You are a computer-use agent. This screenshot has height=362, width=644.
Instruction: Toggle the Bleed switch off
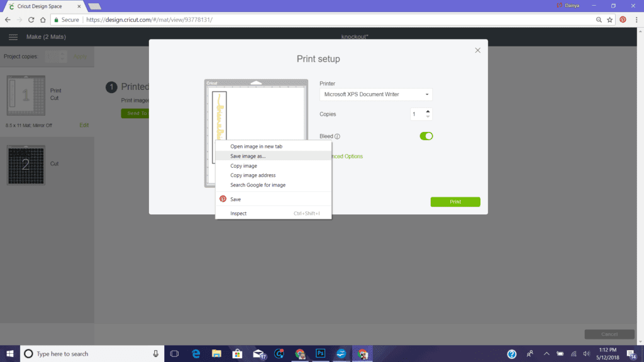point(426,136)
